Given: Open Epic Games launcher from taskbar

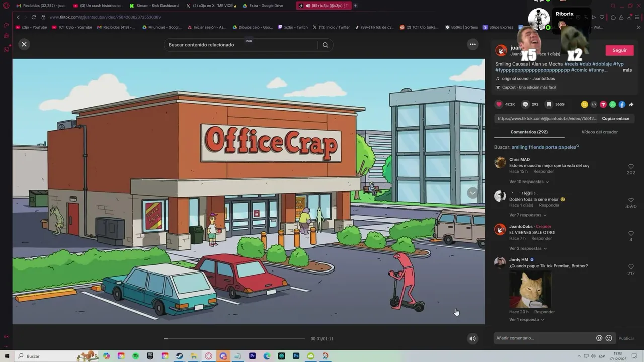Looking at the screenshot, I should pos(150,356).
